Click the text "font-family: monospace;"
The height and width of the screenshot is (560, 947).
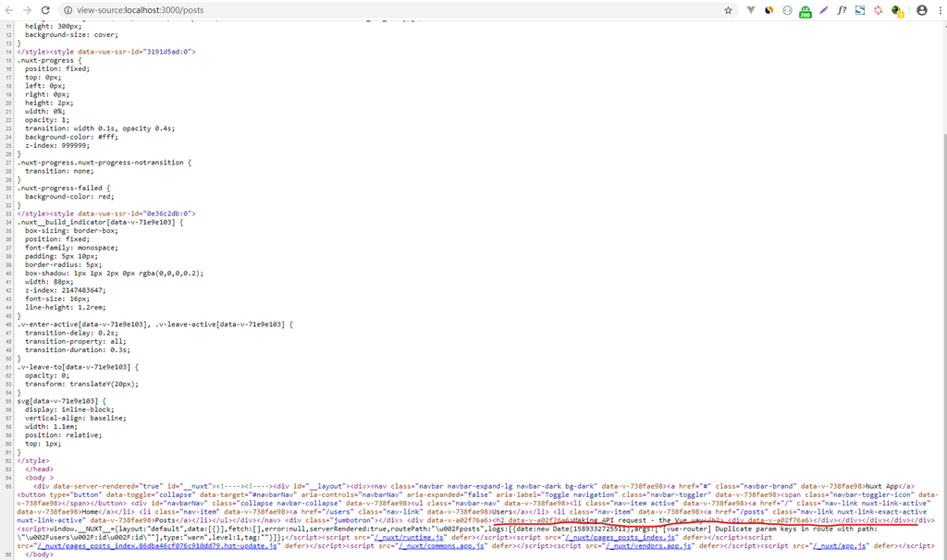click(x=71, y=248)
